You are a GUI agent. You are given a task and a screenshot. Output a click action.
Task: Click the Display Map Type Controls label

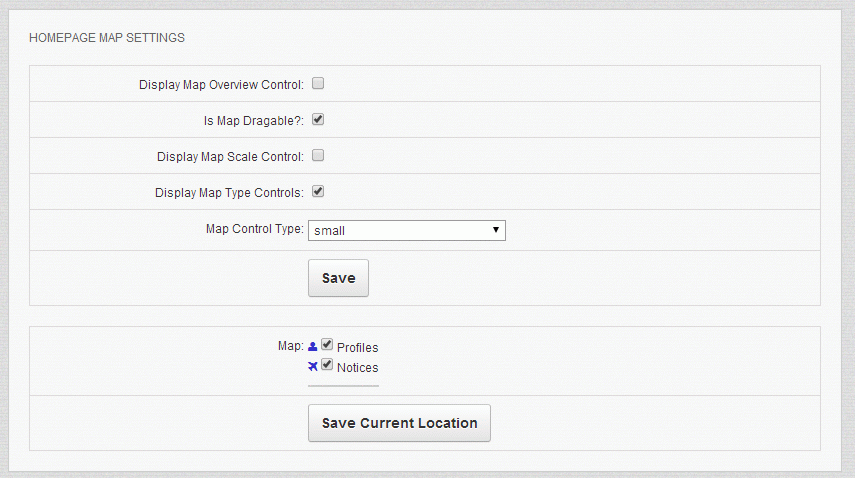pos(229,193)
